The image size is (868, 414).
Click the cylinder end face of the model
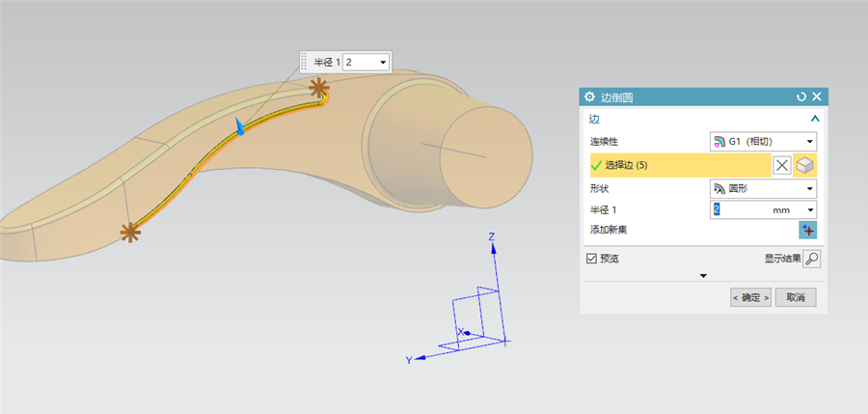pyautogui.click(x=485, y=158)
